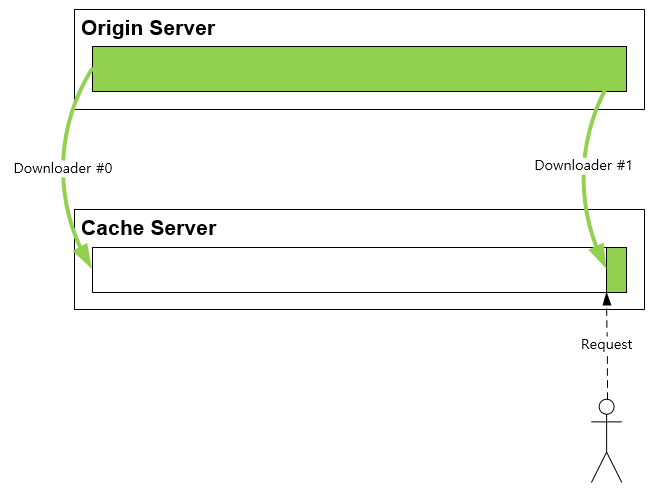This screenshot has height=497, width=651.
Task: Click the stick figure's head circle
Action: 607,407
